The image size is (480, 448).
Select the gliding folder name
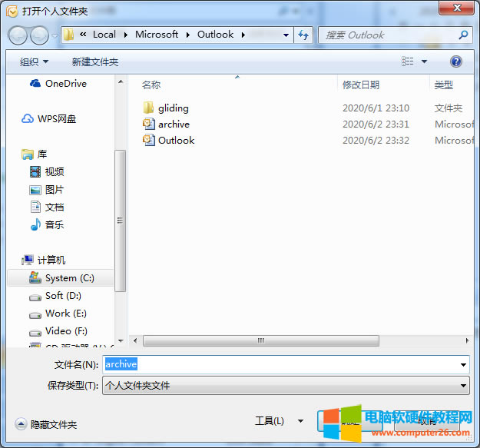coord(174,108)
